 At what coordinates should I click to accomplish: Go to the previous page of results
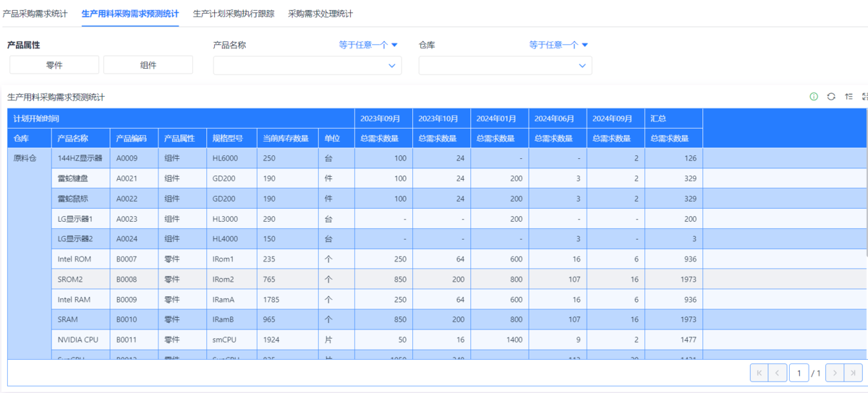(x=777, y=373)
